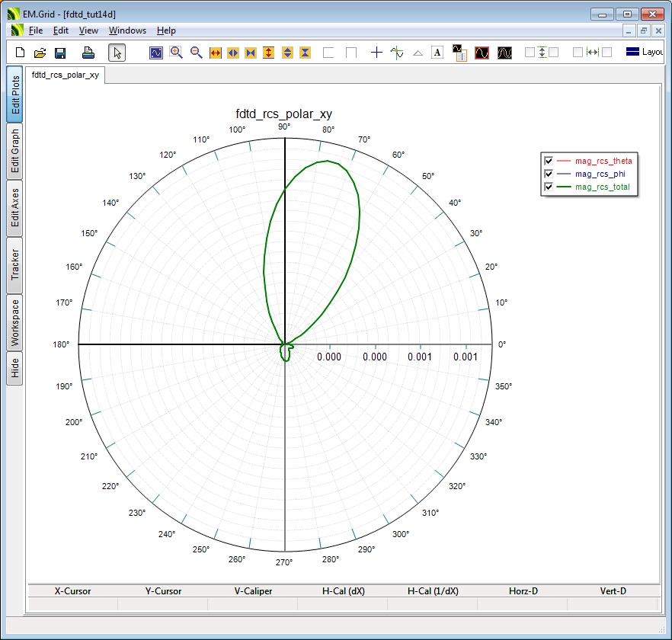This screenshot has height=640, width=672.
Task: Expand the Edit Axes side panel
Action: tap(15, 208)
